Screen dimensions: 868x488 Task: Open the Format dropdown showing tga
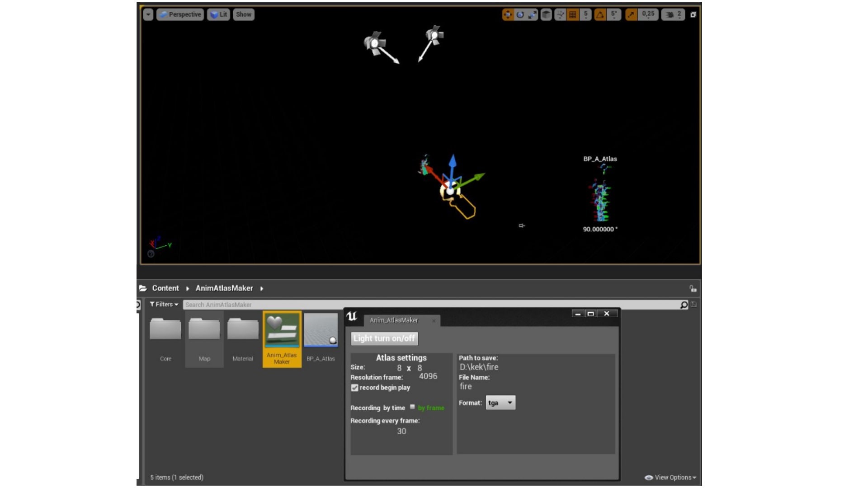pos(500,403)
